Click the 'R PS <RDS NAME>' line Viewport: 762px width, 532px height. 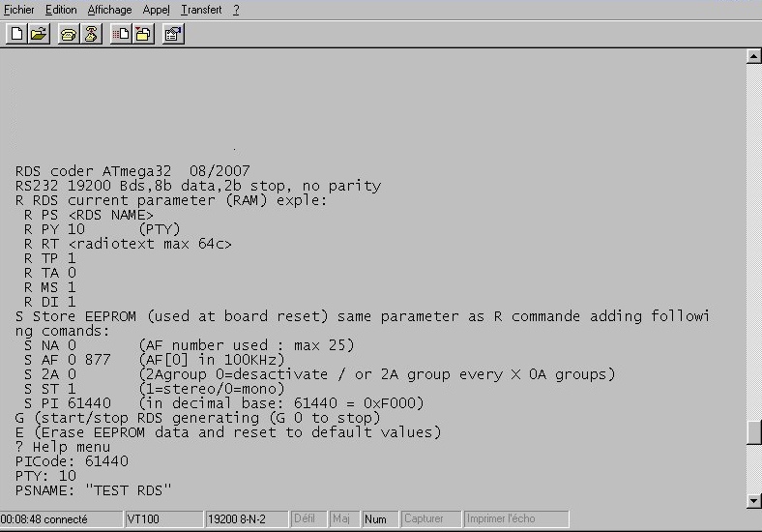coord(89,215)
